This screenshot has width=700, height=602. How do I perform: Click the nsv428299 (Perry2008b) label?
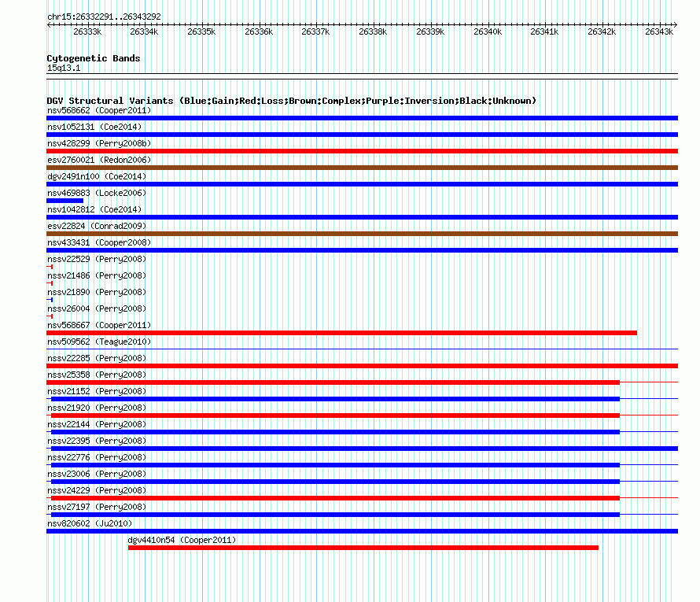(x=99, y=143)
